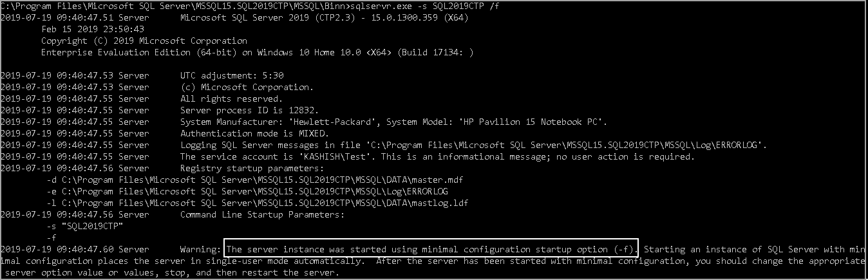
Task: Click the "All rights reserved." line
Action: click(x=231, y=98)
